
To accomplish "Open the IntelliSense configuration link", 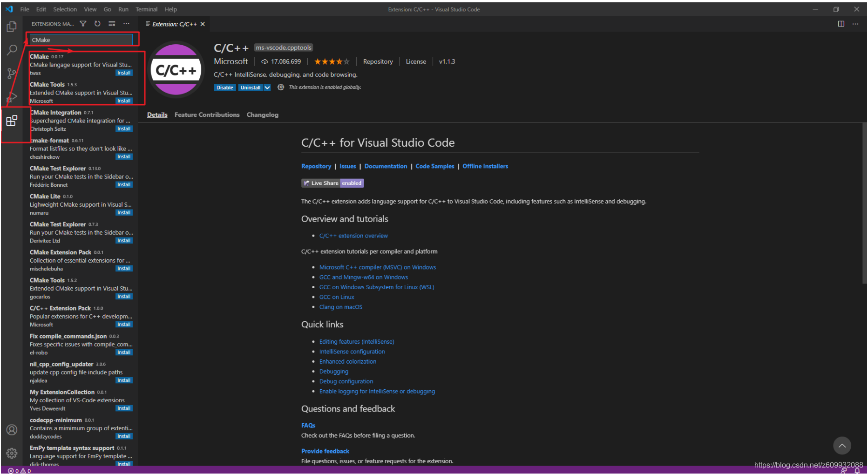I will [352, 352].
